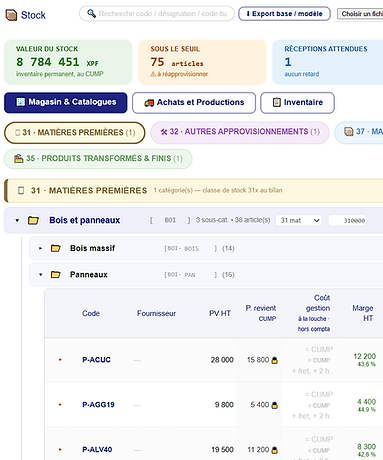
Task: Select 32 · Autres approvisionnements filter chip
Action: [240, 132]
